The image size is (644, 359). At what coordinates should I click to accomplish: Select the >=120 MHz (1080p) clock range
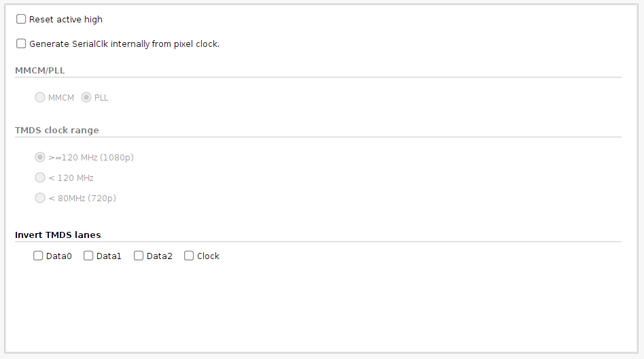click(x=40, y=157)
